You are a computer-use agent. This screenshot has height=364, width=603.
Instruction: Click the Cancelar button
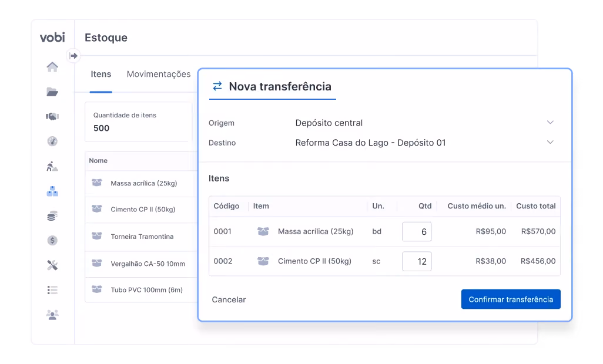coord(229,299)
